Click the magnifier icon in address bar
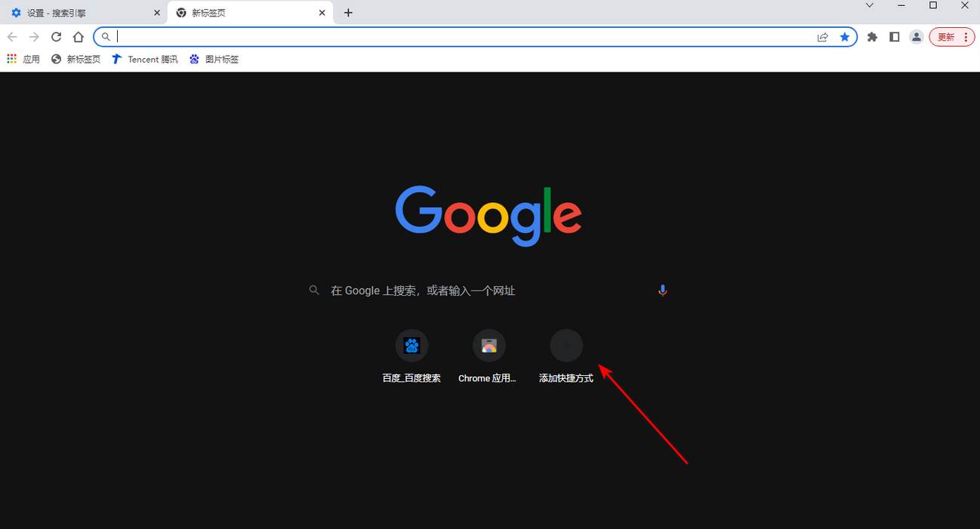 click(106, 37)
